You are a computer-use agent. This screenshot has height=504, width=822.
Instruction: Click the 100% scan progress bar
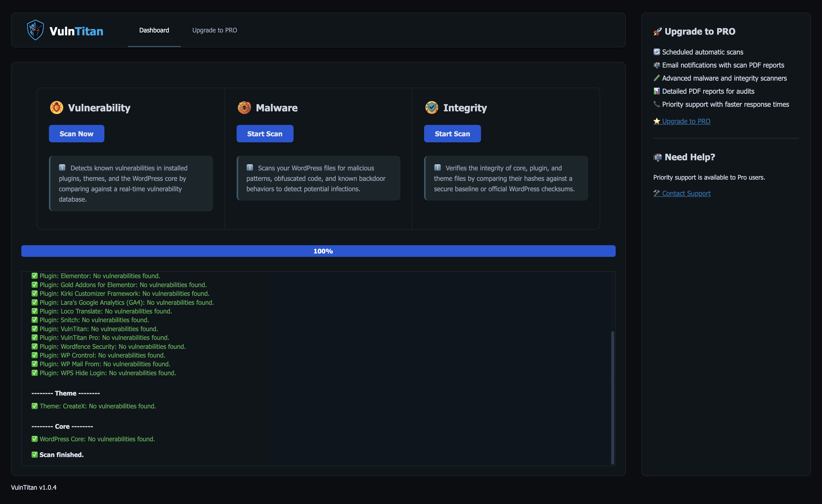pos(318,251)
